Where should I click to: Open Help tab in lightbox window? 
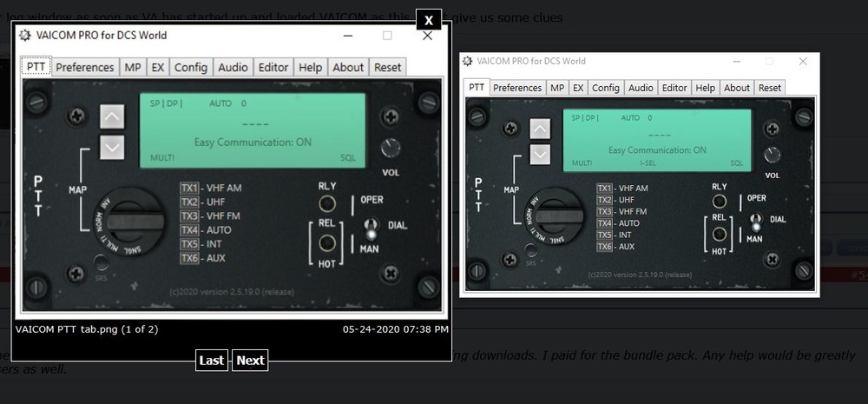point(311,67)
